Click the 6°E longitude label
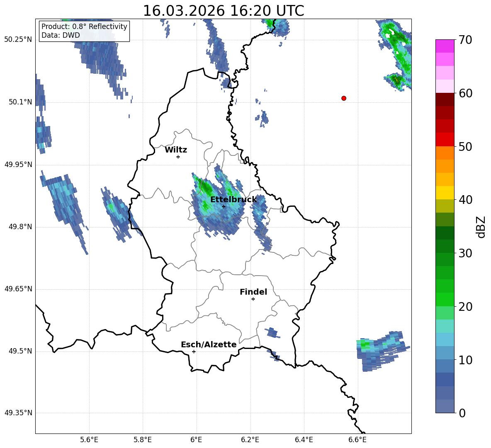Viewport: 491px width, 448px height. coord(196,440)
